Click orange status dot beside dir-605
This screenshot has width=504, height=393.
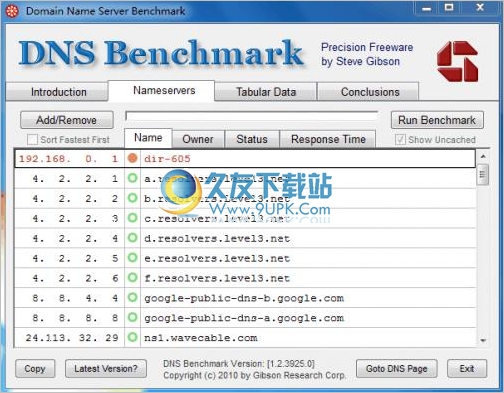132,158
